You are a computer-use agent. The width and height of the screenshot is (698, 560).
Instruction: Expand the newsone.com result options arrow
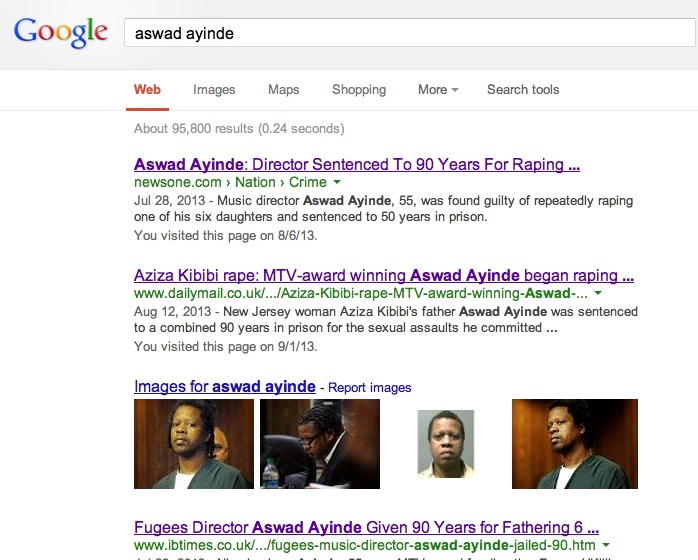pyautogui.click(x=337, y=182)
